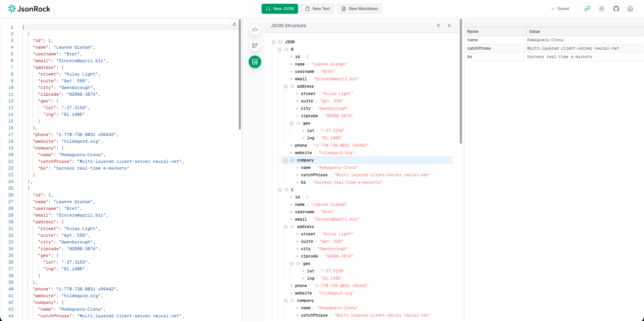Go to home icon
Image resolution: width=644 pixels, height=321 pixels.
(630, 9)
